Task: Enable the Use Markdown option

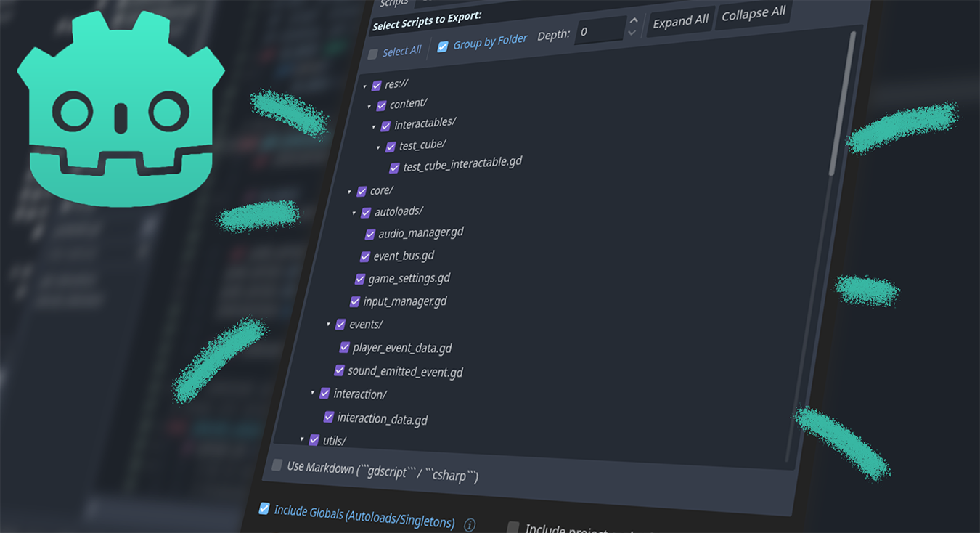Action: [x=277, y=465]
